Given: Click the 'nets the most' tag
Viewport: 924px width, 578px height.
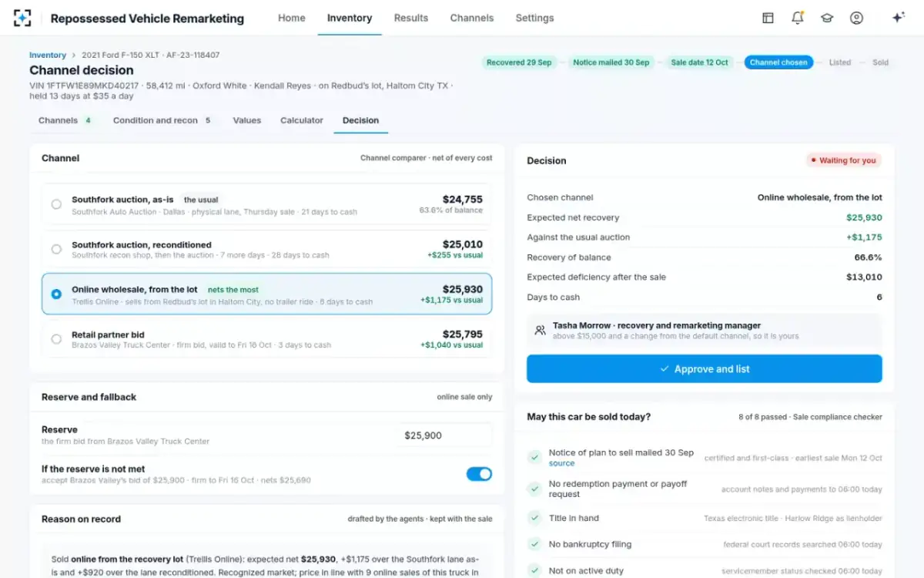Looking at the screenshot, I should [233, 290].
